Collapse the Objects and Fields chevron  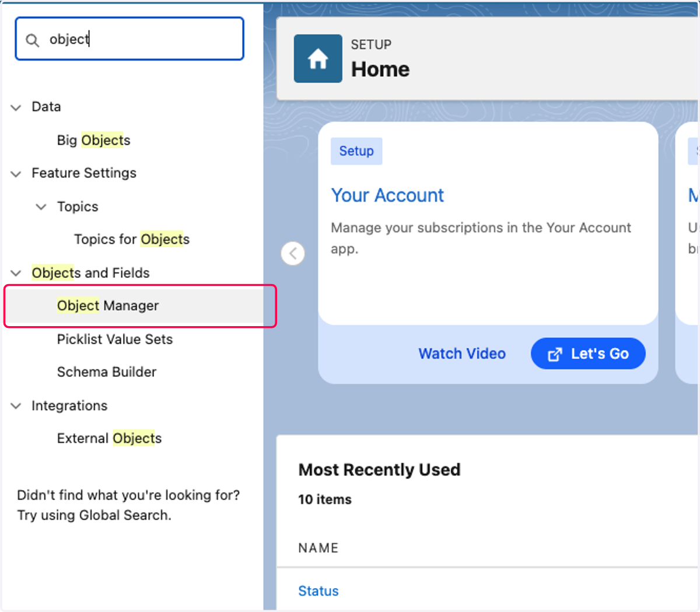pyautogui.click(x=16, y=273)
